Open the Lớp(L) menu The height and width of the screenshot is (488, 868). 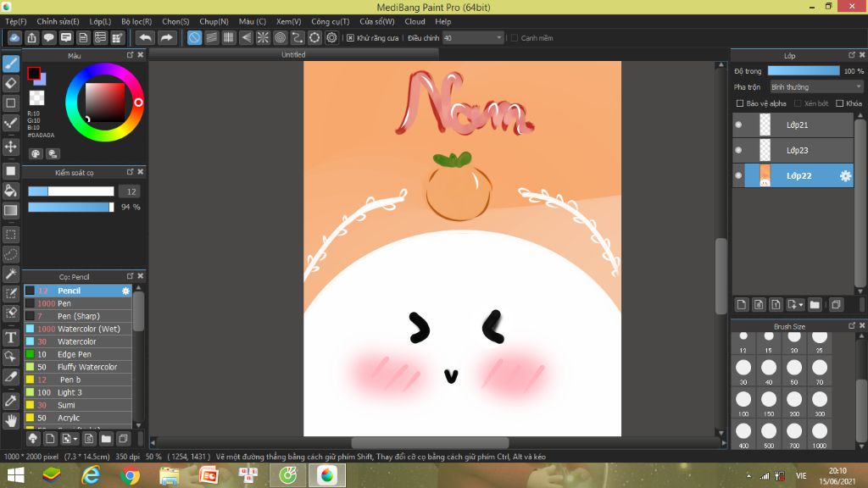(100, 21)
